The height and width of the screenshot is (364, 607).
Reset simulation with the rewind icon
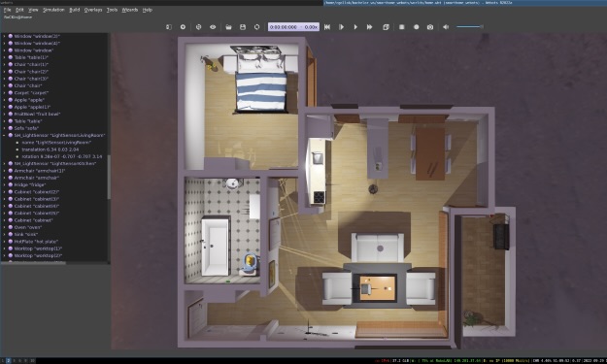click(x=327, y=27)
